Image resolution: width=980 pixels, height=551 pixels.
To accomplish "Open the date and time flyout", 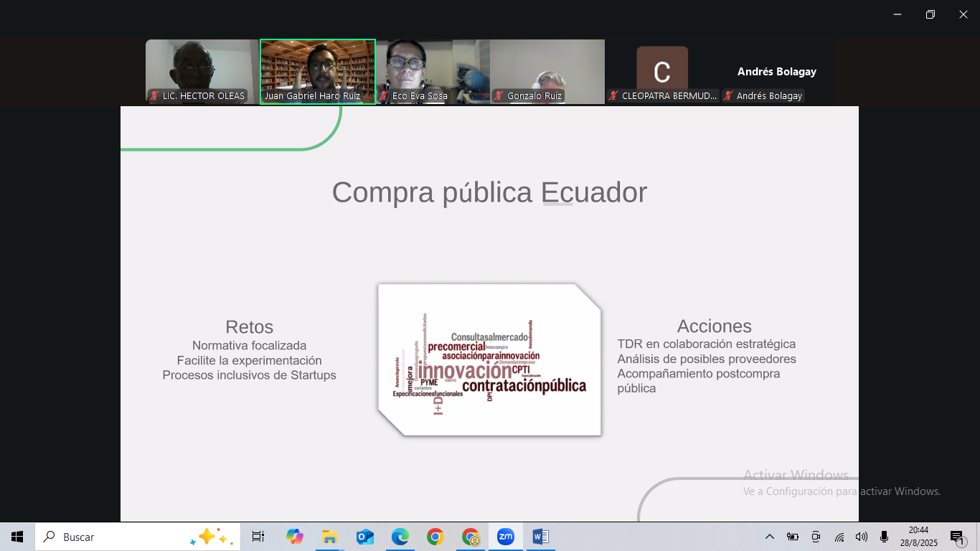I will tap(918, 537).
